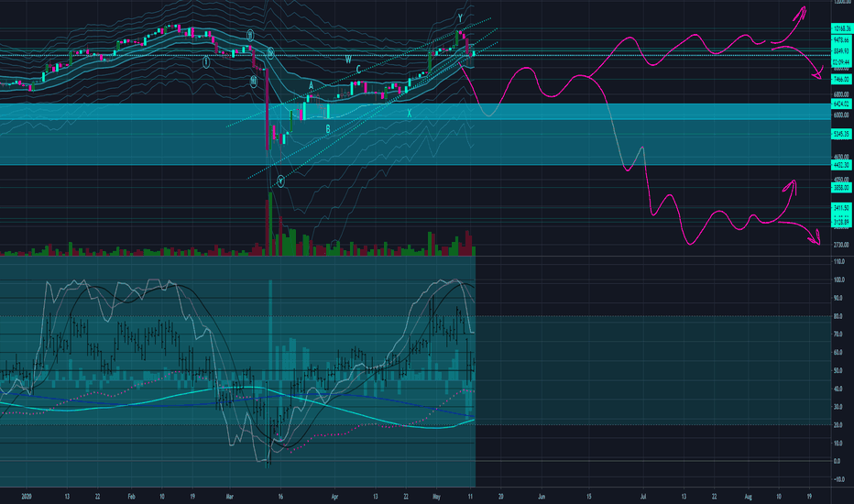Click the 6800.00 price axis value

coord(841,94)
